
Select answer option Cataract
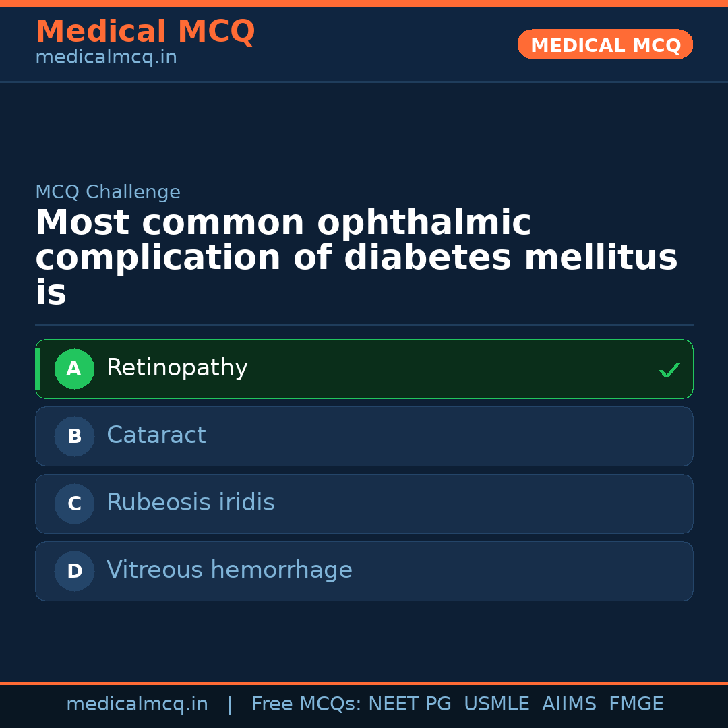point(364,436)
